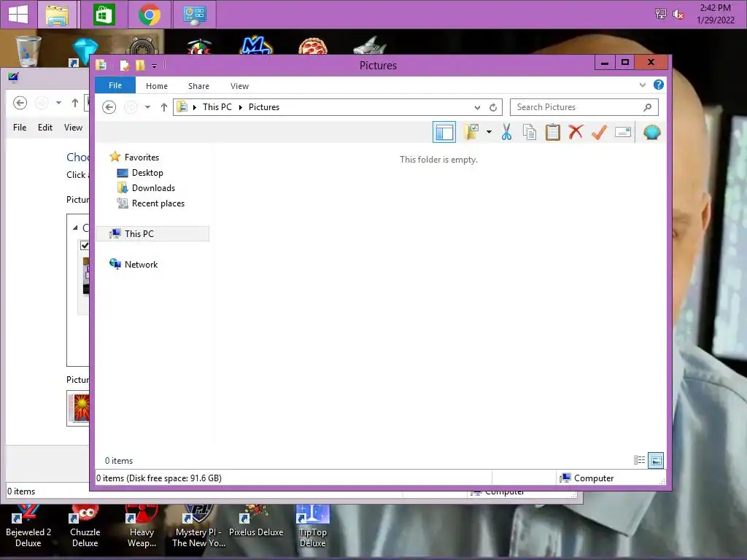Click the muted volume tray icon
The height and width of the screenshot is (560, 747).
pyautogui.click(x=678, y=15)
